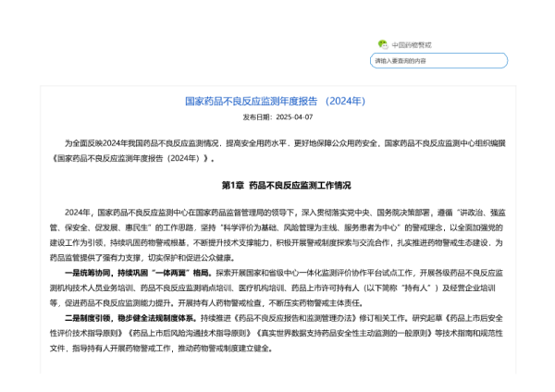555x392 pixels.
Task: Click the 发布日期 2025-04-07 line
Action: [x=277, y=117]
